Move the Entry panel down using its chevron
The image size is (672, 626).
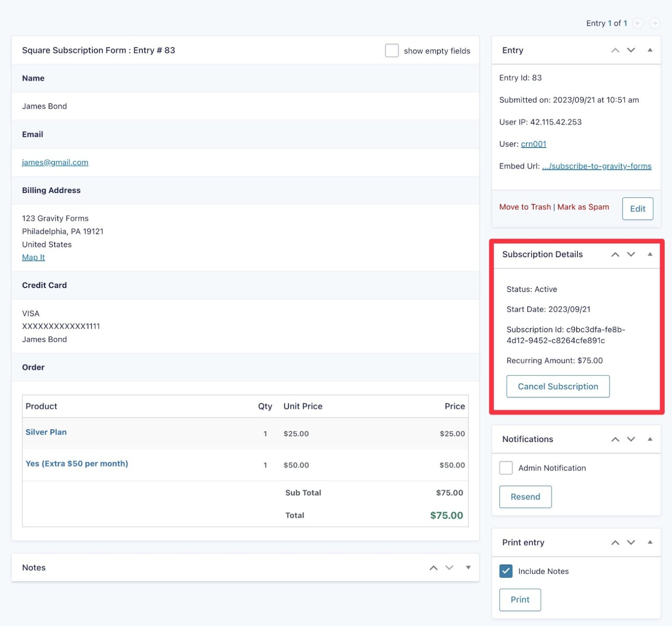631,50
